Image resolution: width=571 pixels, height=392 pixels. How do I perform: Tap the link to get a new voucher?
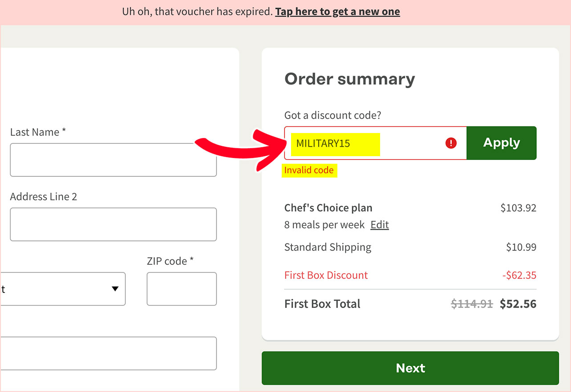click(x=337, y=12)
